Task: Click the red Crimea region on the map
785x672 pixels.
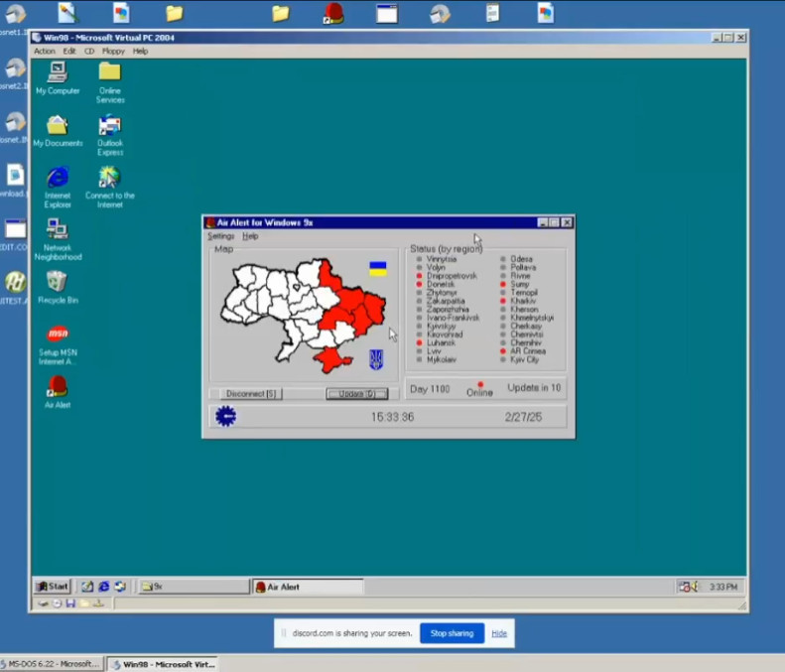Action: (330, 359)
